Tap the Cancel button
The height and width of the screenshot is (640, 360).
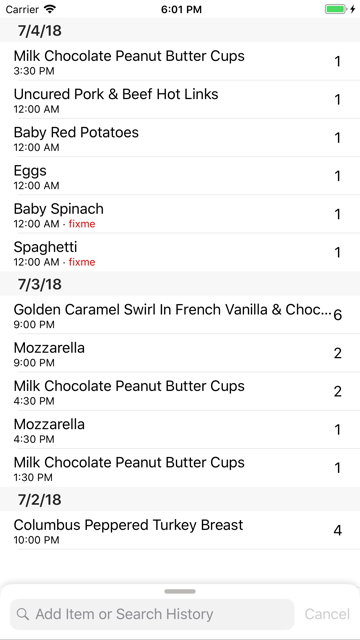327,614
